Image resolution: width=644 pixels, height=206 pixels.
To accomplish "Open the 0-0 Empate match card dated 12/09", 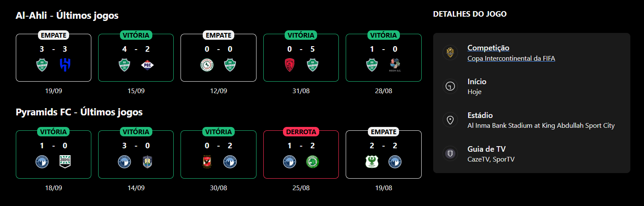I will click(219, 58).
